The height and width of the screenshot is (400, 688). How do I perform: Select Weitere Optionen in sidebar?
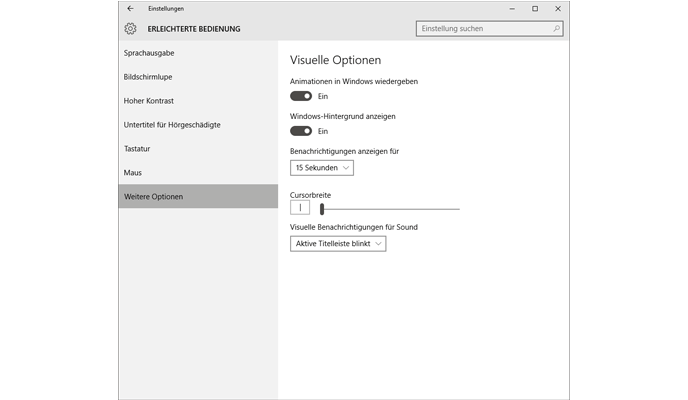(x=154, y=197)
